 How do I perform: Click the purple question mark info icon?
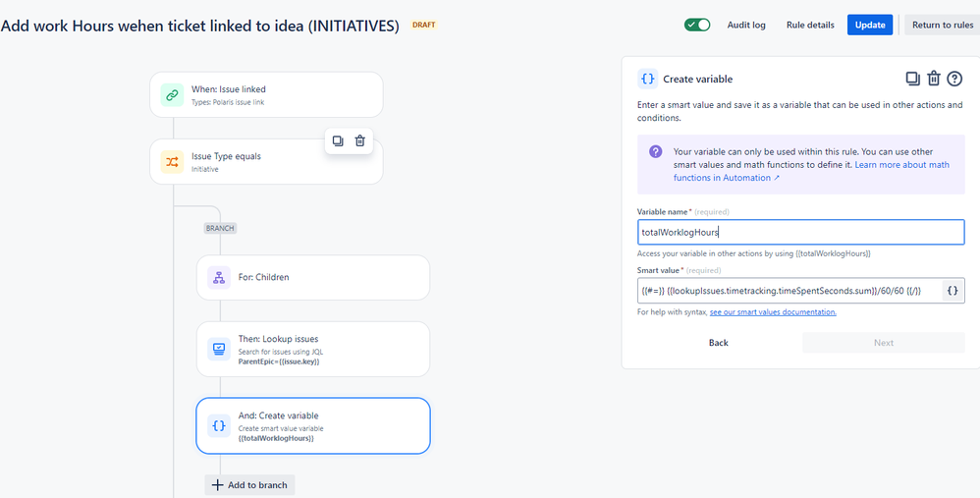tap(656, 152)
